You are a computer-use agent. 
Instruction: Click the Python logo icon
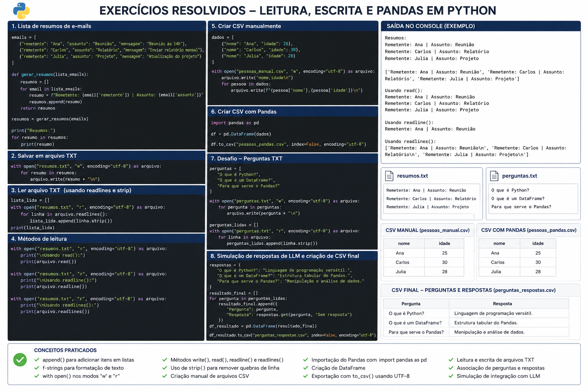(x=21, y=11)
